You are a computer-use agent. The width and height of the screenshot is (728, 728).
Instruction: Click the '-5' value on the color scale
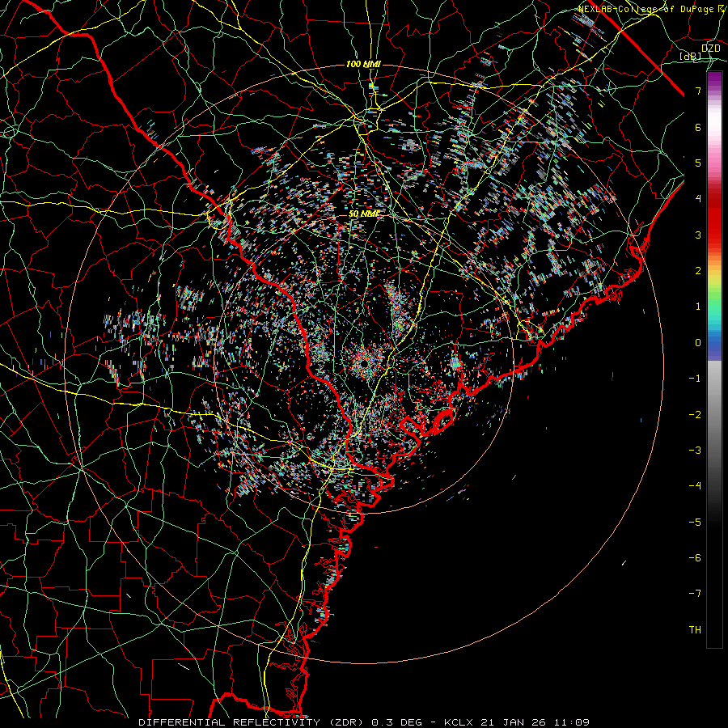click(695, 523)
